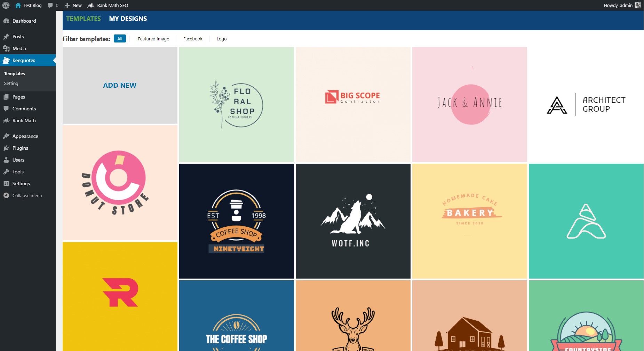The height and width of the screenshot is (351, 644).
Task: Select the Homemade Cake Bakery template
Action: tap(470, 221)
